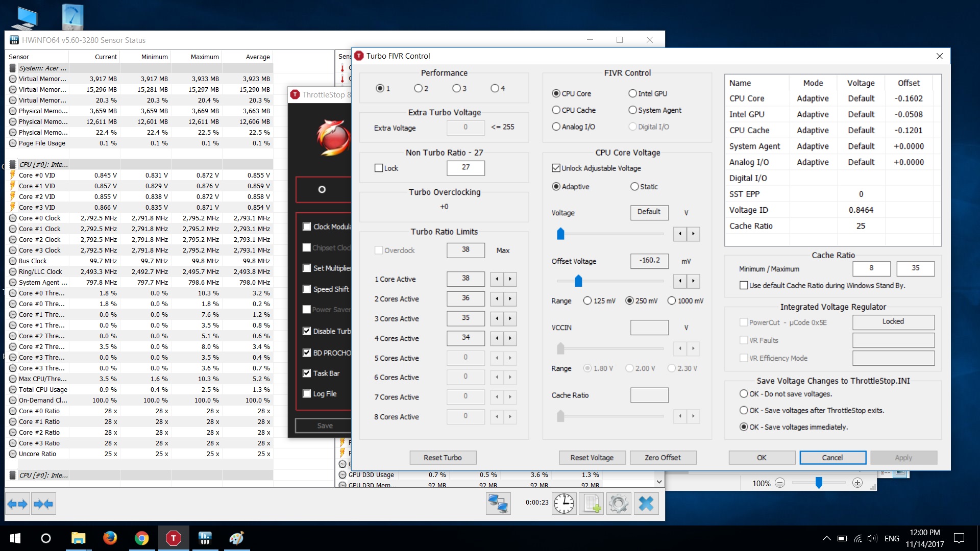The height and width of the screenshot is (551, 980).
Task: Click the Reset Voltage button
Action: pos(592,458)
